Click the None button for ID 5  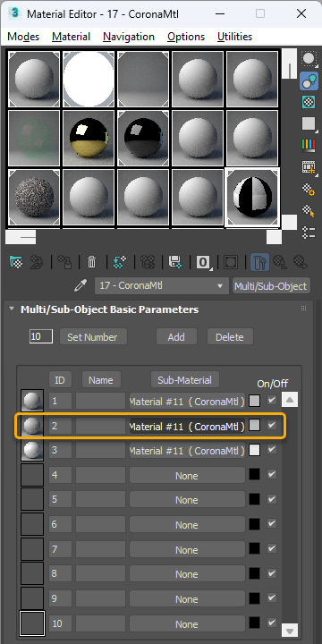(x=187, y=500)
